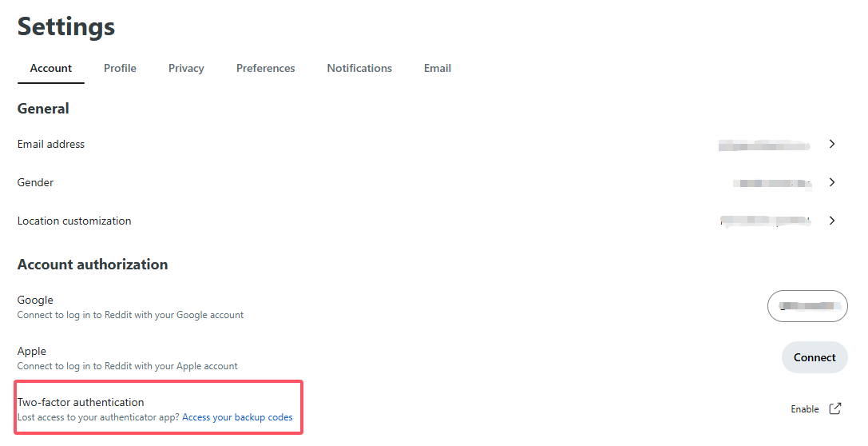This screenshot has width=868, height=446.
Task: Open the external link icon beside Enable
Action: click(834, 408)
